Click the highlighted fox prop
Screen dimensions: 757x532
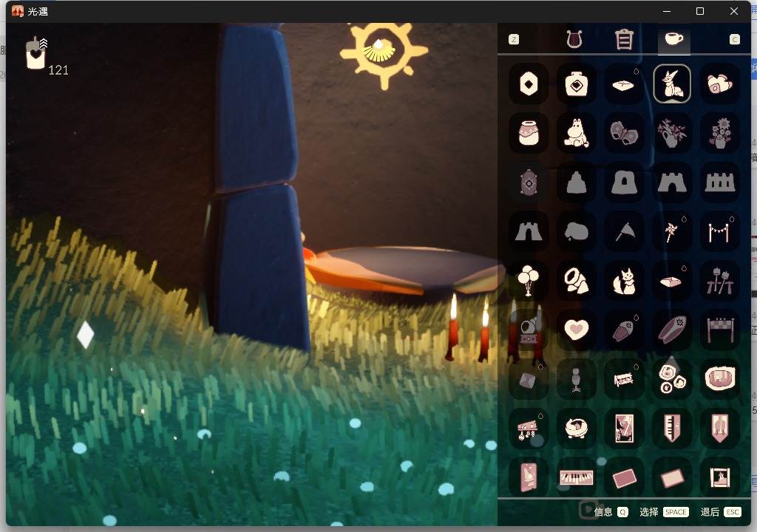coord(672,84)
